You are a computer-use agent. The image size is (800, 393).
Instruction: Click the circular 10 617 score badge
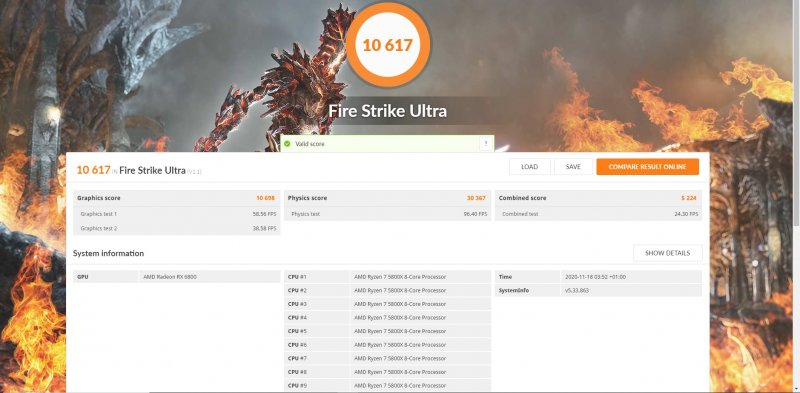click(x=388, y=45)
